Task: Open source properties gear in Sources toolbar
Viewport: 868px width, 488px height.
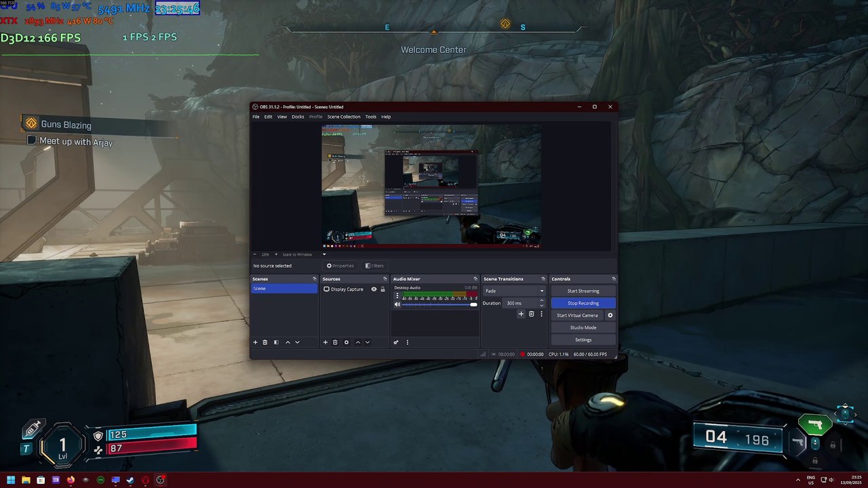Action: click(x=347, y=342)
